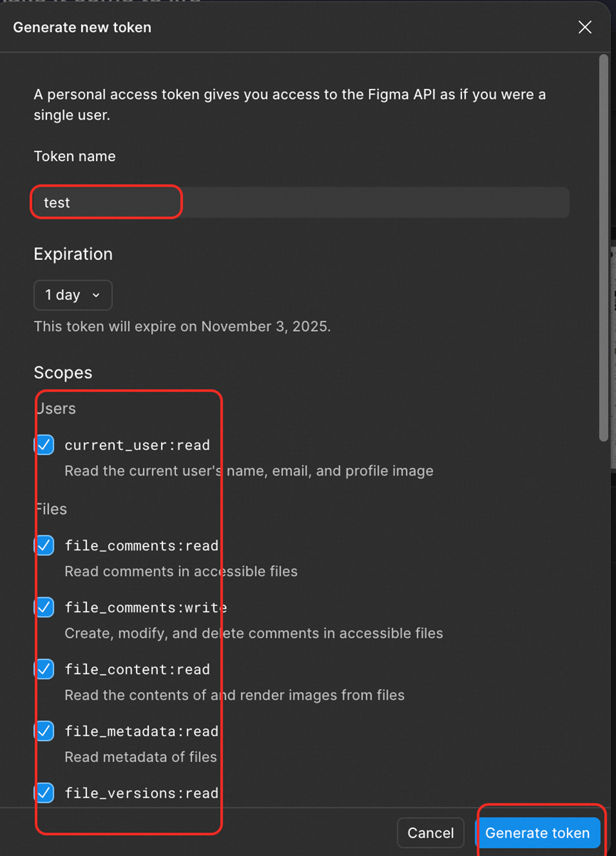Open the "1 day" expiration dropdown
This screenshot has height=856, width=616.
(72, 296)
